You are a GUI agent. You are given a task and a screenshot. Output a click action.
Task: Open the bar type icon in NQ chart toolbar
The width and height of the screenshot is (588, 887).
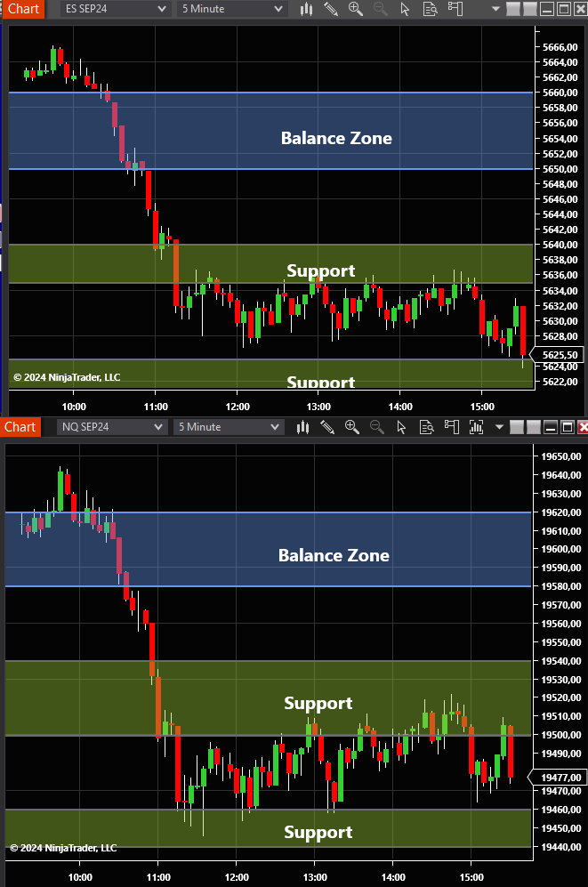click(x=303, y=427)
